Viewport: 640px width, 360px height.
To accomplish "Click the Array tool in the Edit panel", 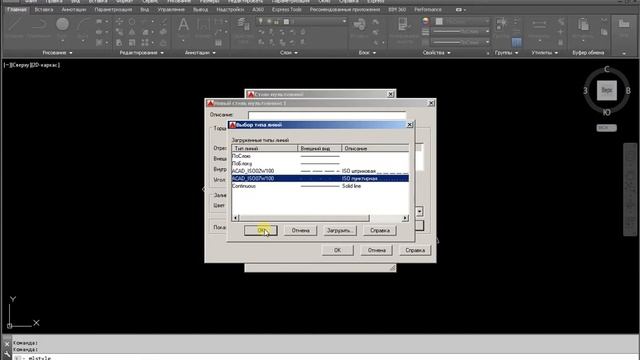I will [x=145, y=42].
